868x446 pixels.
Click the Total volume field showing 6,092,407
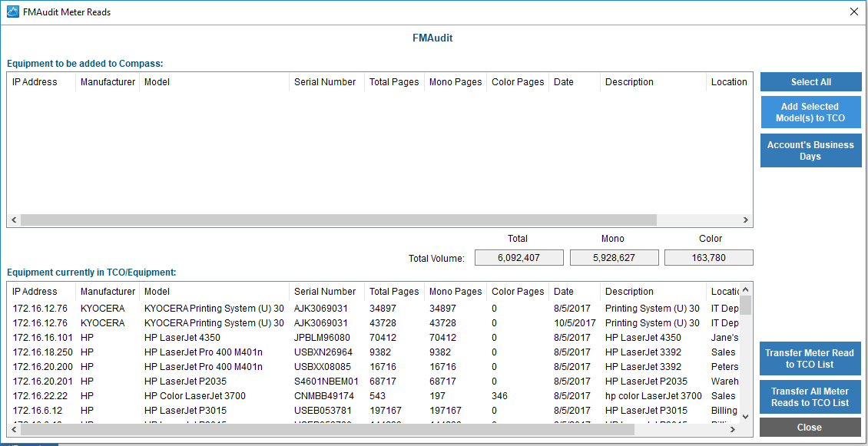click(x=518, y=257)
